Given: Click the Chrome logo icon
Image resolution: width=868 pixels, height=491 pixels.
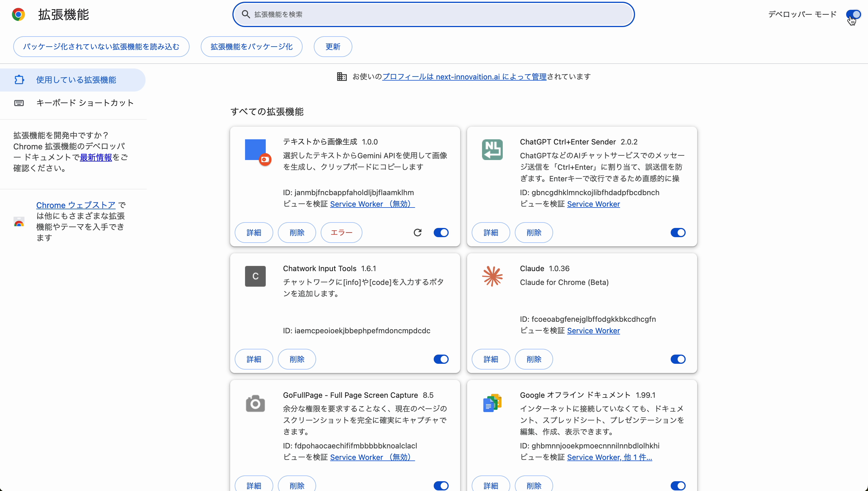Looking at the screenshot, I should pos(18,14).
